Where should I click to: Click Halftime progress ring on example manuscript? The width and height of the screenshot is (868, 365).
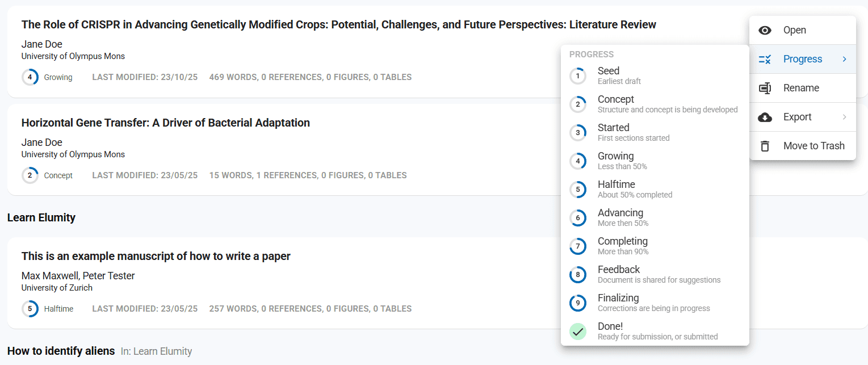pos(30,309)
